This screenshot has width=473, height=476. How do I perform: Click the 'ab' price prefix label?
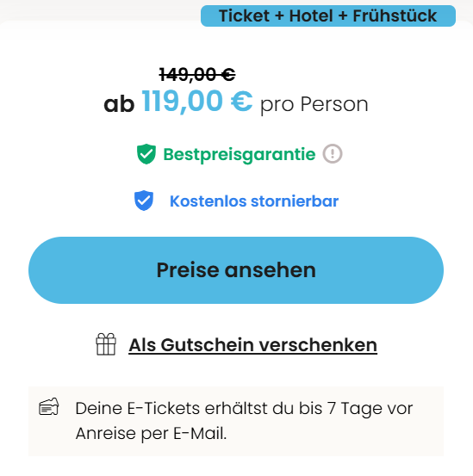(119, 104)
